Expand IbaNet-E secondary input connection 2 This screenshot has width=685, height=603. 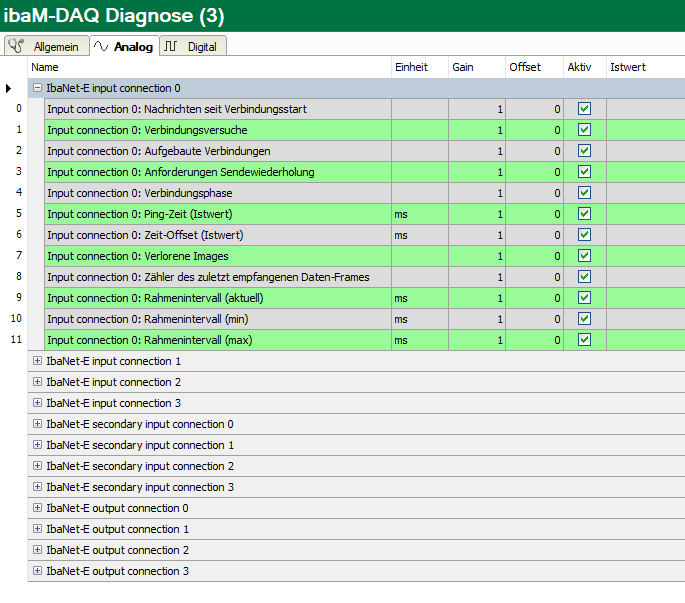(38, 466)
